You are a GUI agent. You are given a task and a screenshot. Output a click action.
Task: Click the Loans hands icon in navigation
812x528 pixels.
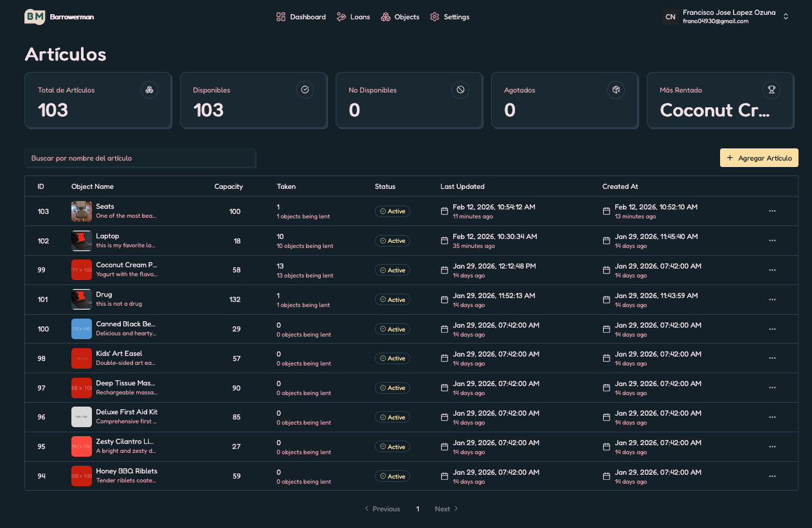click(341, 17)
